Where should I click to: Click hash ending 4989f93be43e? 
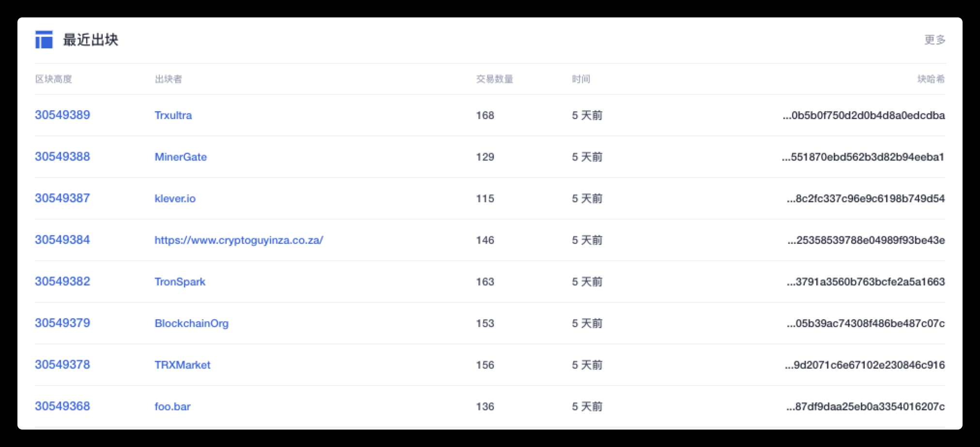point(866,240)
